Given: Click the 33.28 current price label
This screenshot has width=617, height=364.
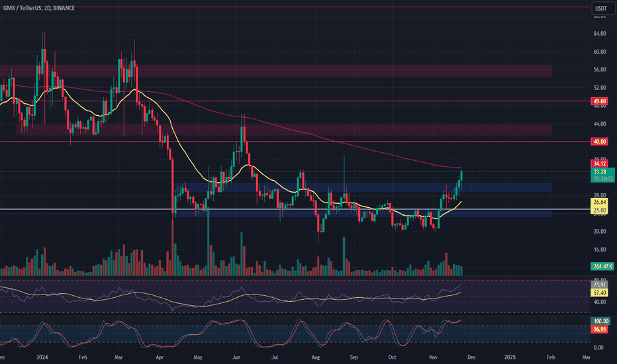Looking at the screenshot, I should (600, 172).
